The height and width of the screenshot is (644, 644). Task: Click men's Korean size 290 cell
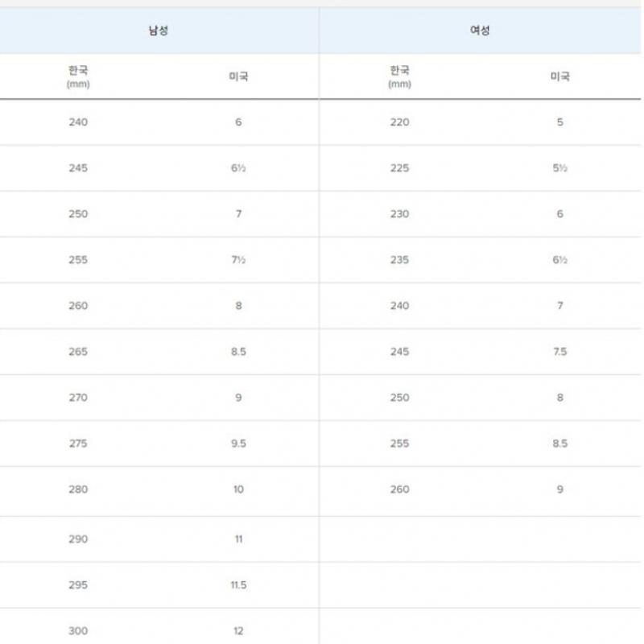point(78,539)
